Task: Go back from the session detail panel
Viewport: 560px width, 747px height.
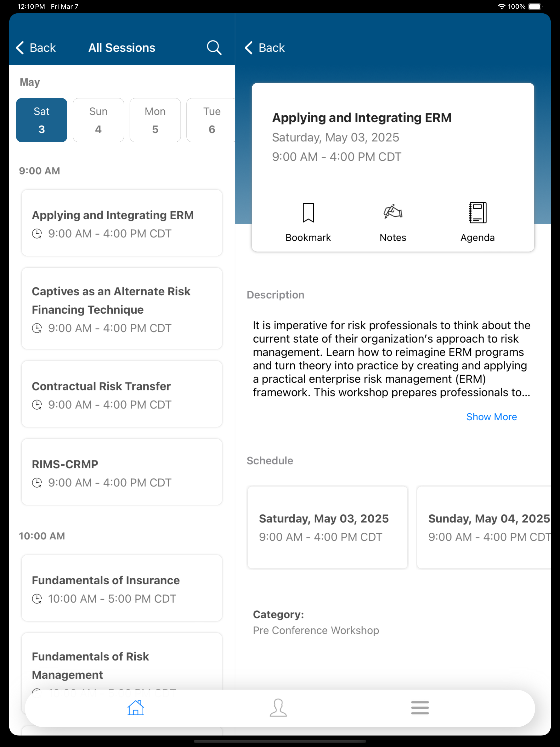Action: pos(264,48)
